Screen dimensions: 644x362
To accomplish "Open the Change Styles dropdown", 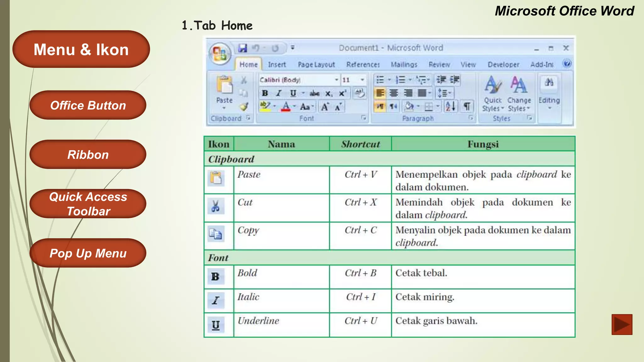I will (519, 94).
